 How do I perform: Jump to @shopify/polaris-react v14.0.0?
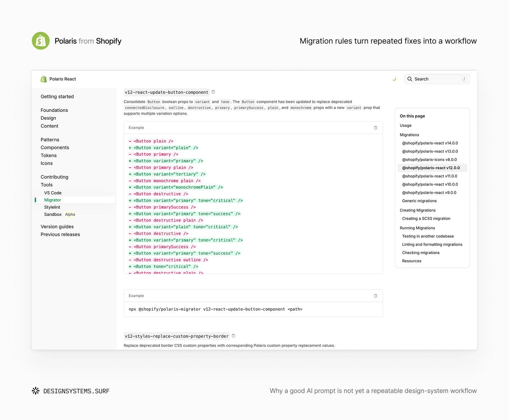[x=430, y=143]
